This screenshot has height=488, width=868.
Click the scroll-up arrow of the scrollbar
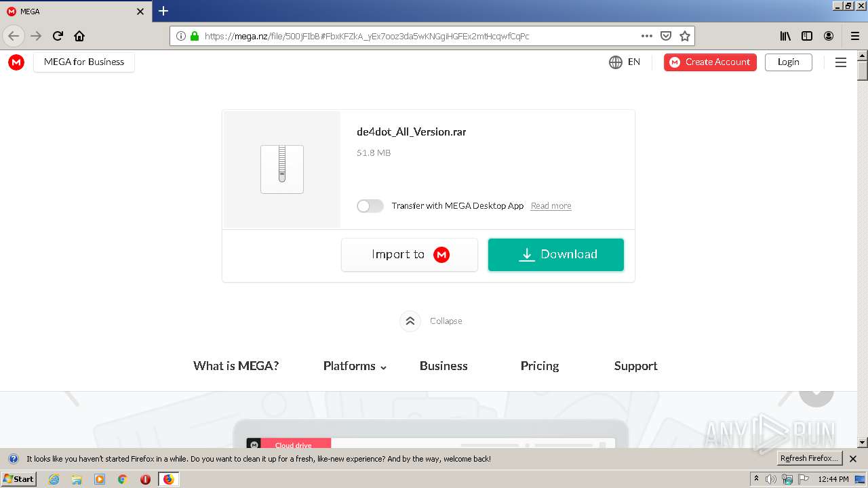pos(863,55)
